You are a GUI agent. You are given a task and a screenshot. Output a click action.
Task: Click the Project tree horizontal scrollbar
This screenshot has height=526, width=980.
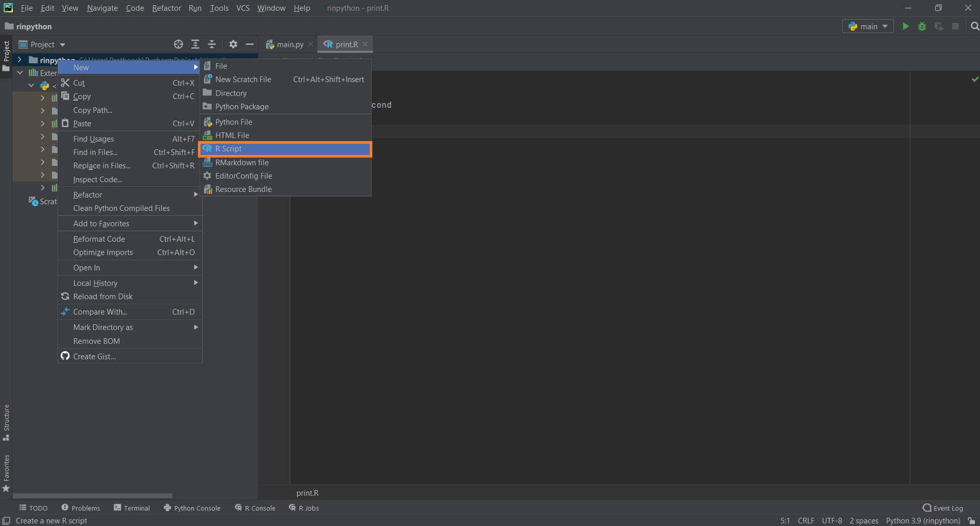(92, 496)
